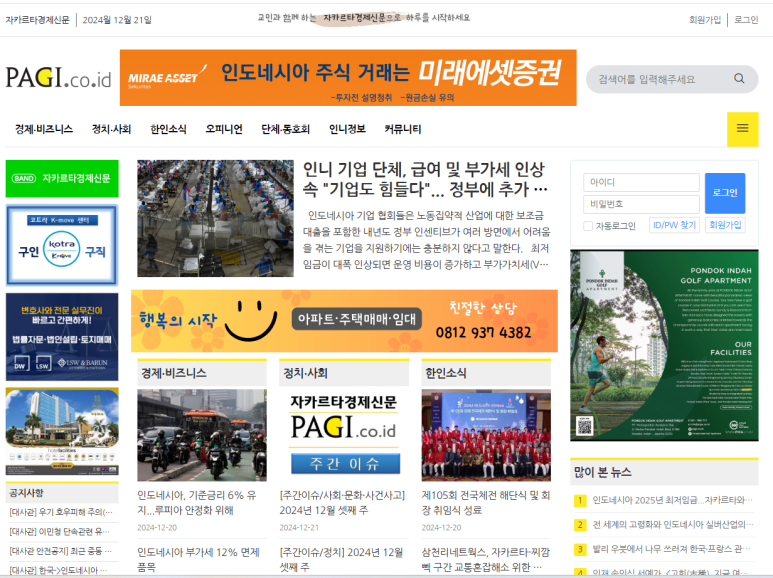The image size is (773, 578).
Task: Open the 행복의 시작 아파트 주택매매 banner
Action: 344,321
